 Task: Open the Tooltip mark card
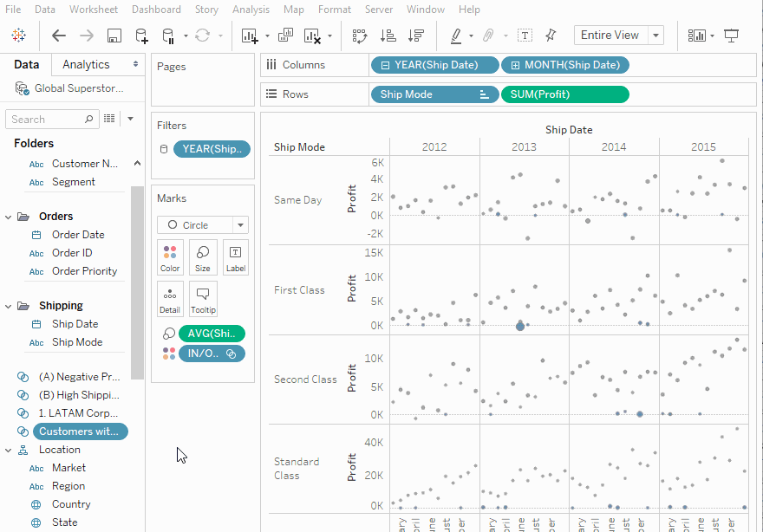tap(202, 299)
